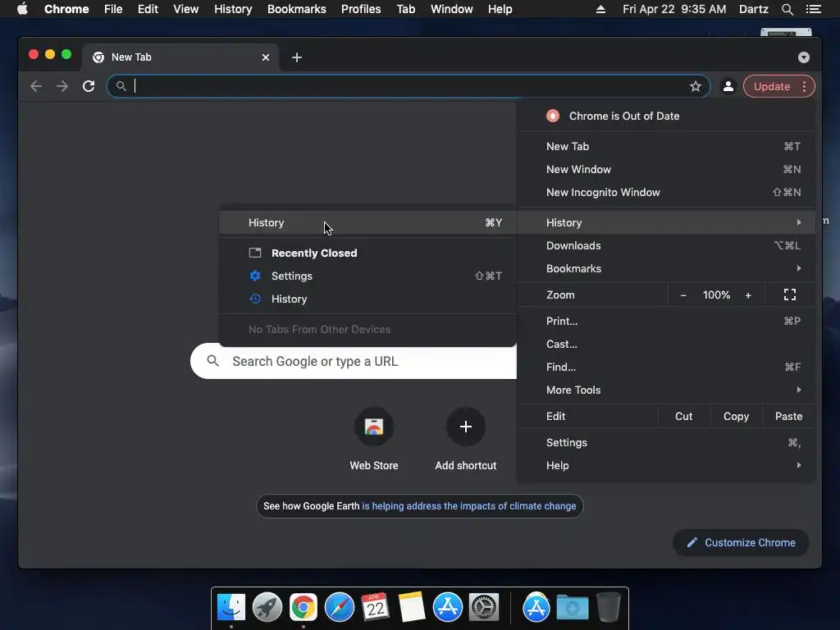This screenshot has height=630, width=840.
Task: Close the New Tab tab
Action: click(x=266, y=57)
